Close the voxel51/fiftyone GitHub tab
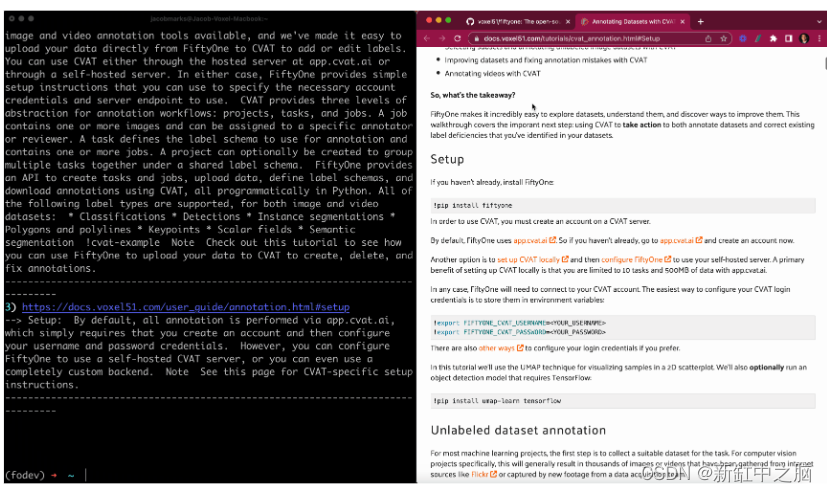 pos(568,22)
